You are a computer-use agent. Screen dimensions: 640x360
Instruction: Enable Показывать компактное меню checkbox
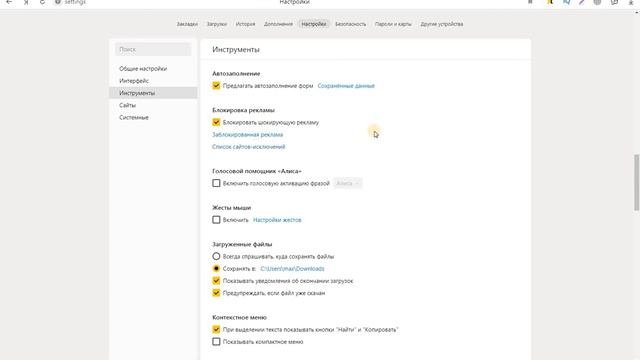pyautogui.click(x=216, y=342)
